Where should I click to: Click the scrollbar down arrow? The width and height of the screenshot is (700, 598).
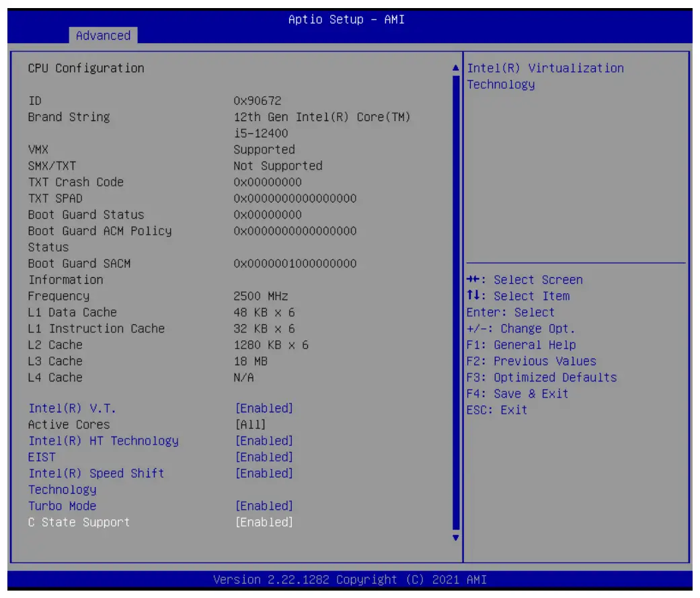455,537
